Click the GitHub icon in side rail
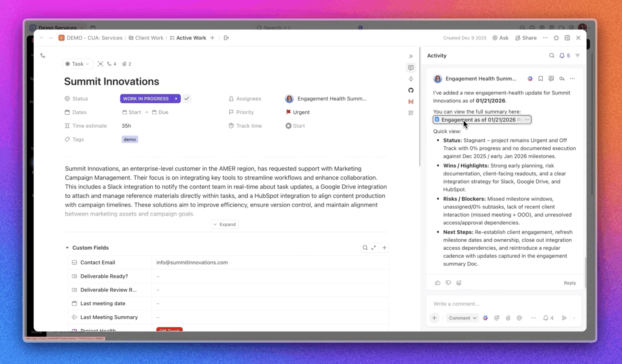 click(x=411, y=90)
